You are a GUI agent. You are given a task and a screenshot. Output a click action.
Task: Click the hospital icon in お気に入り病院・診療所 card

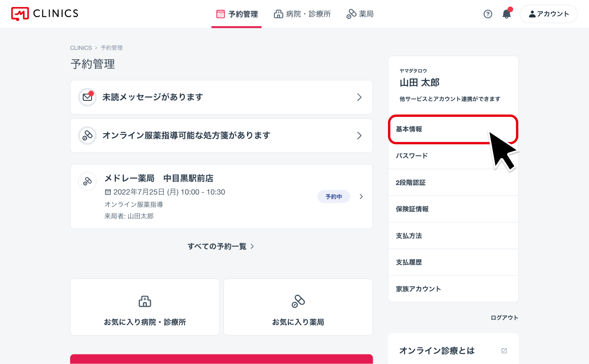145,301
